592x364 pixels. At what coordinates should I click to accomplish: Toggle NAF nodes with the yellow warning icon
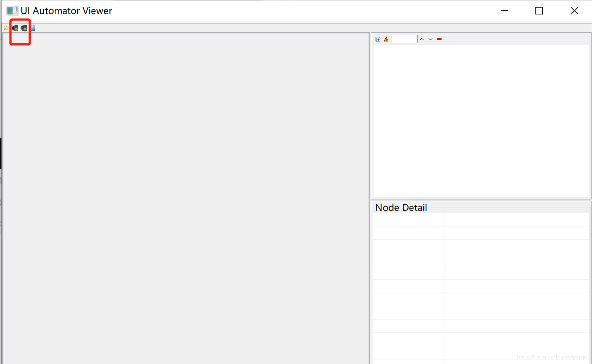pyautogui.click(x=386, y=39)
